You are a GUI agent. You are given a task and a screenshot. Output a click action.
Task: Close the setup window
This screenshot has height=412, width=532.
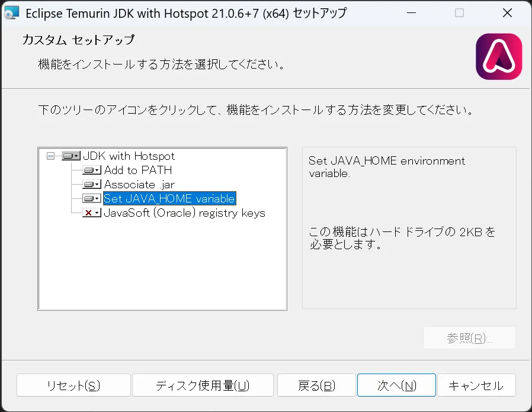point(507,13)
